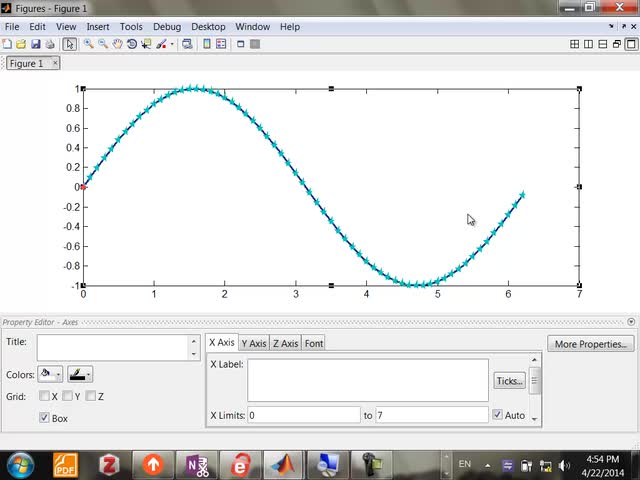The image size is (640, 480).
Task: Open the Tools menu
Action: (131, 27)
